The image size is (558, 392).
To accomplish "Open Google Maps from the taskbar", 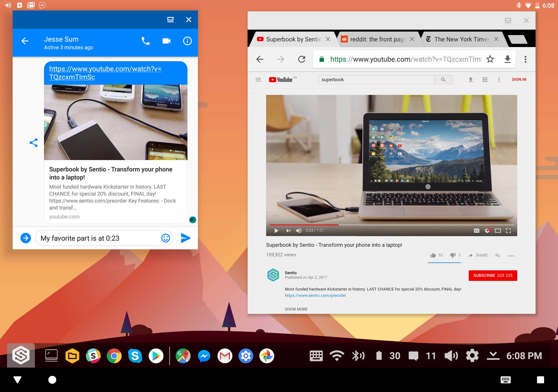I will click(183, 356).
